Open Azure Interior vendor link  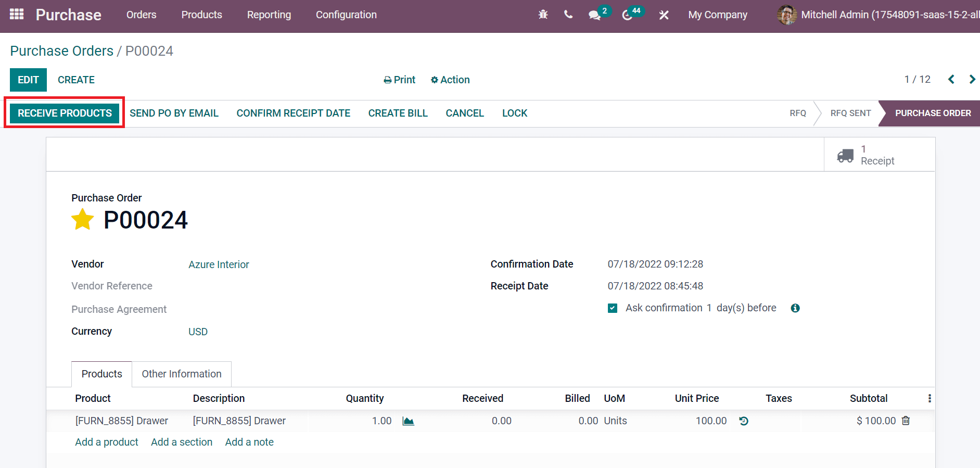point(219,264)
